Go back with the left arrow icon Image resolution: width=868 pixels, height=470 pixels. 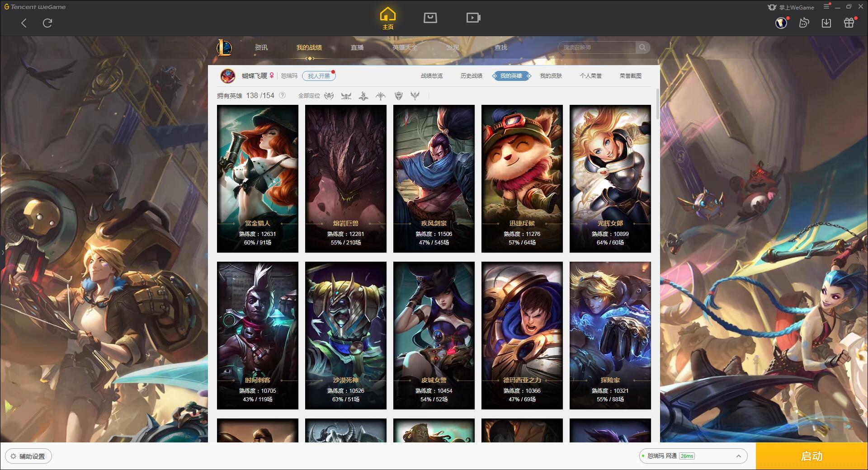[x=24, y=23]
